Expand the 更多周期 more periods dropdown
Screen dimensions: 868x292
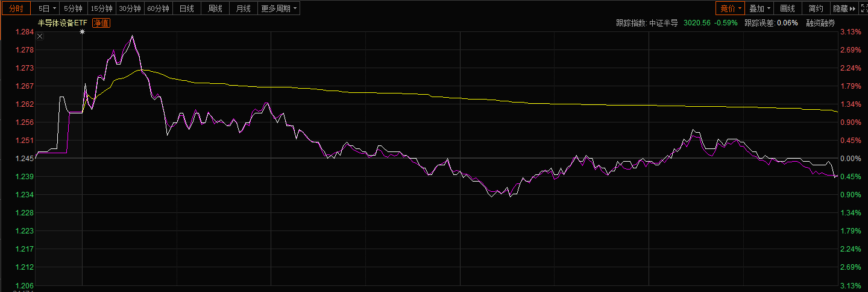pos(278,8)
